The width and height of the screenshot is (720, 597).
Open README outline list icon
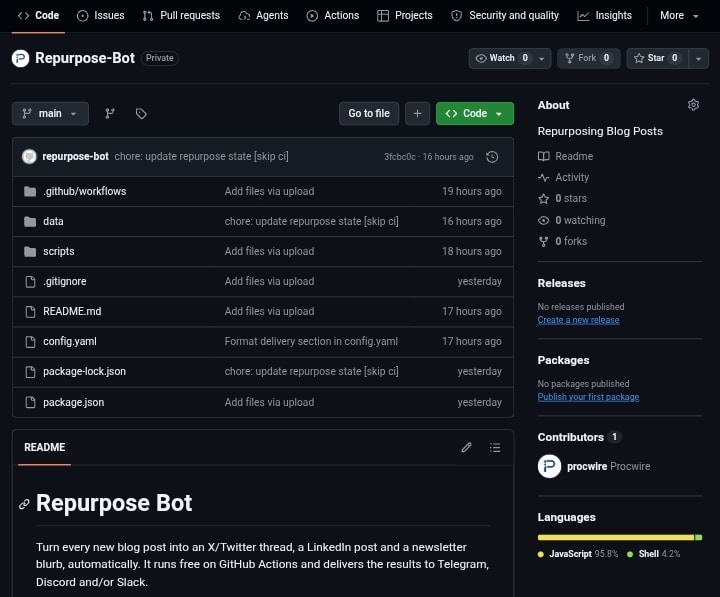coord(495,447)
